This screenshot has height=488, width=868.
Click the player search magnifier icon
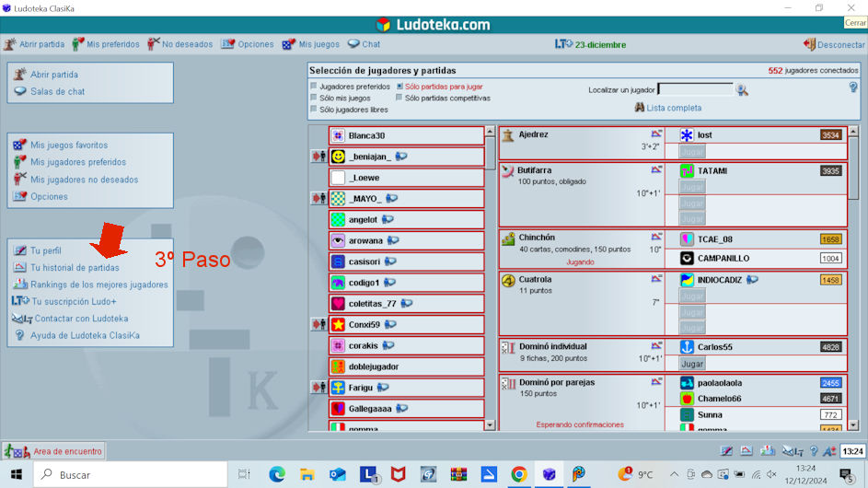click(742, 89)
